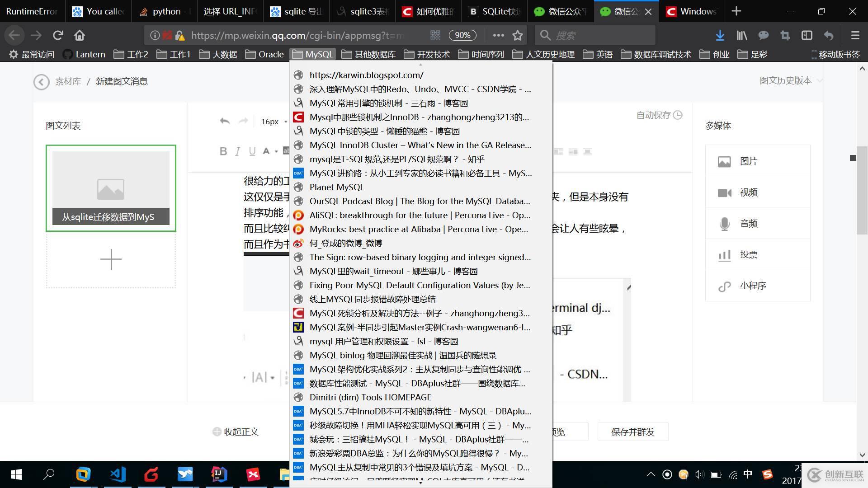Open Visual Studio Code from taskbar
Image resolution: width=868 pixels, height=488 pixels.
tap(118, 474)
